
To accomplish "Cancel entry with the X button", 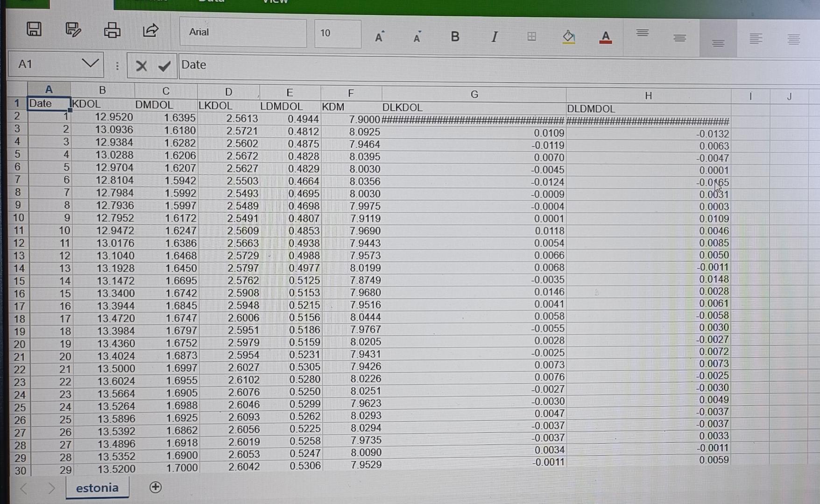I will coord(141,66).
